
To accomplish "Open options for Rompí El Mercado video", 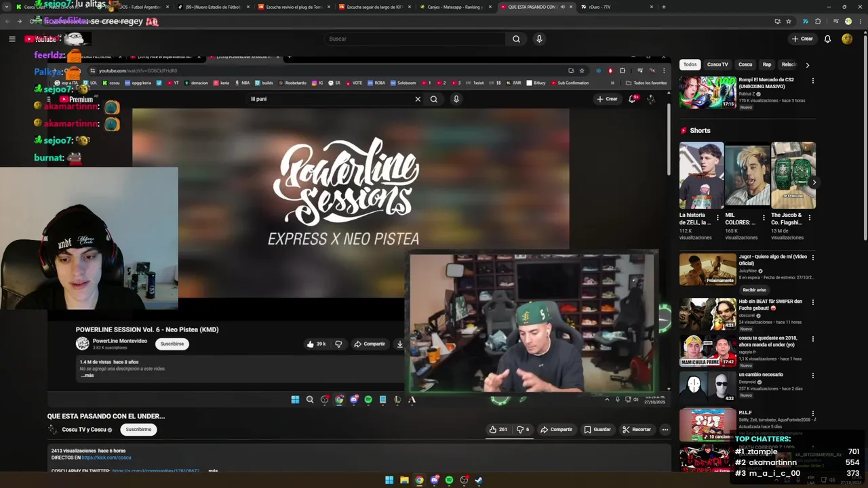I will pyautogui.click(x=812, y=81).
